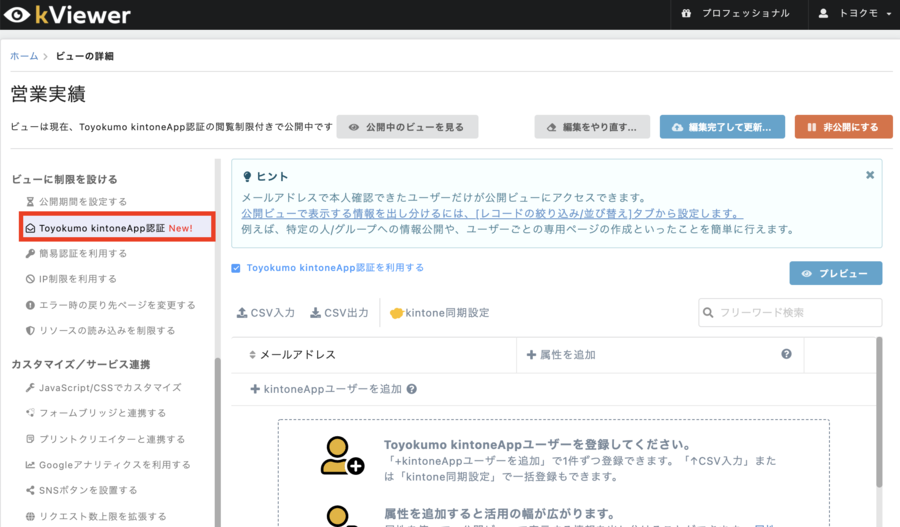Click magnifier icon in search field
This screenshot has height=527, width=900.
tap(708, 312)
